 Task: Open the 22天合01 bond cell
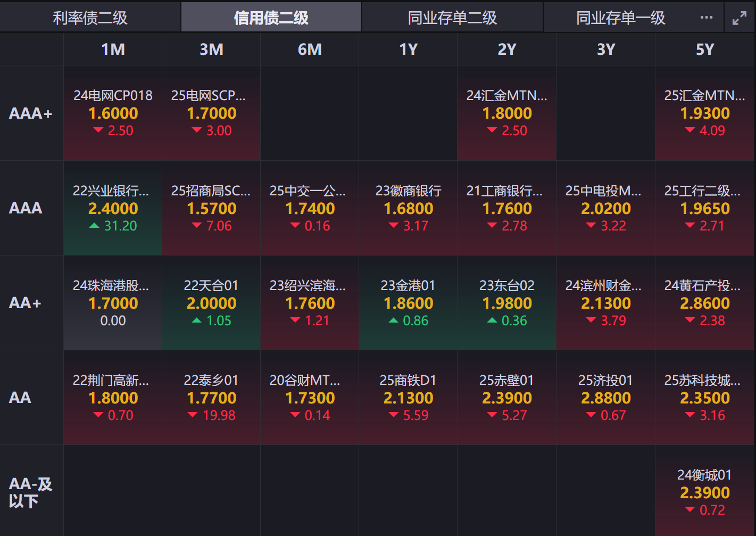coord(211,303)
